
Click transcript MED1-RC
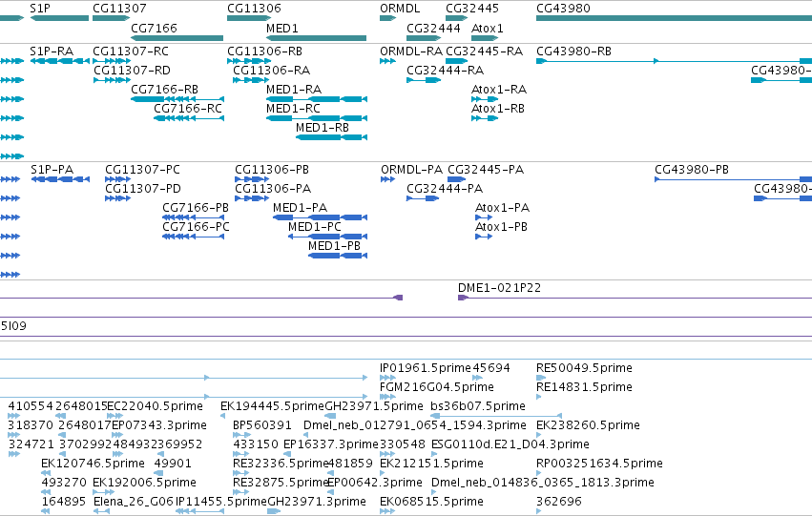(x=293, y=109)
